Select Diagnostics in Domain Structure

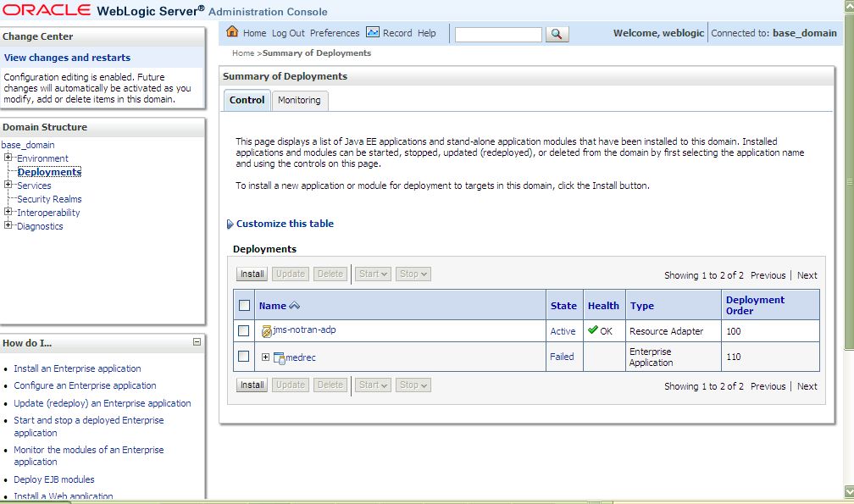[x=40, y=226]
